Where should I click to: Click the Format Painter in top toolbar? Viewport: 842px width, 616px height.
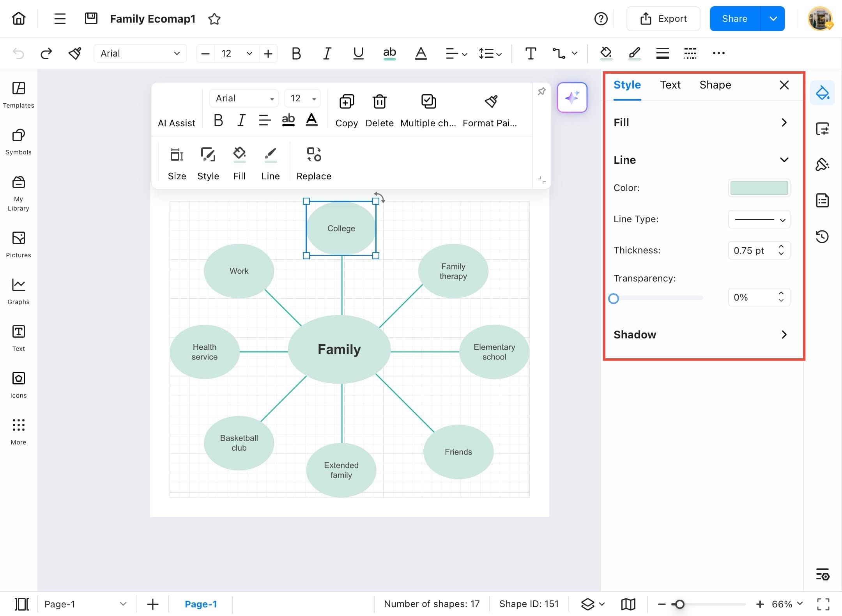tap(74, 53)
